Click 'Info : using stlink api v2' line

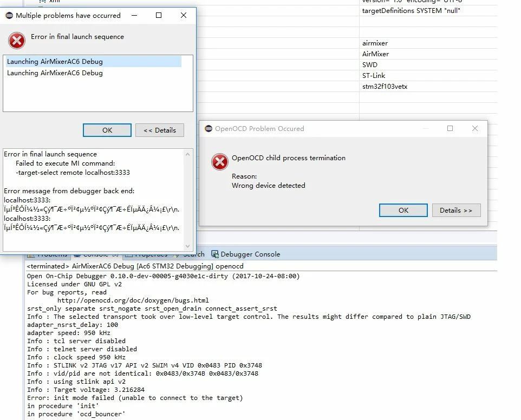pos(76,382)
